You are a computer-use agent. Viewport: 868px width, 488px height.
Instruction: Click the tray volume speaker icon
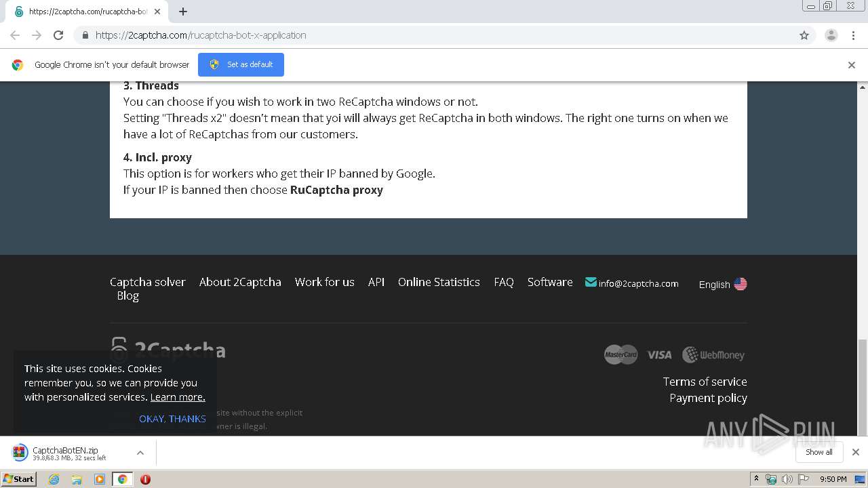click(787, 479)
